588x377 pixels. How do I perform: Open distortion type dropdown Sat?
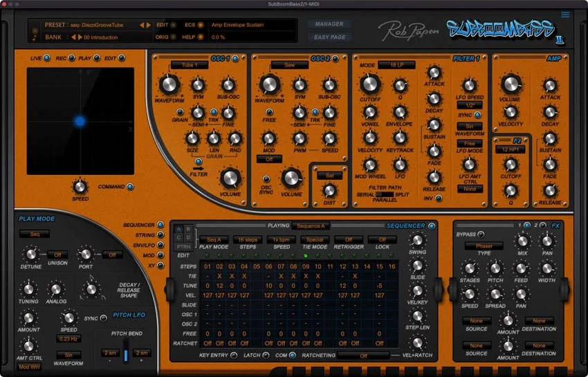329,175
